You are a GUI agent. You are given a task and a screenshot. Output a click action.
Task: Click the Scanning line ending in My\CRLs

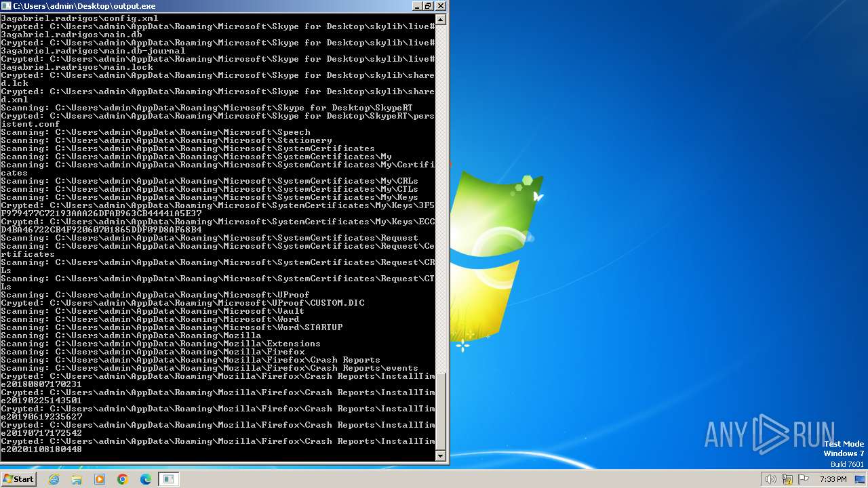(210, 181)
